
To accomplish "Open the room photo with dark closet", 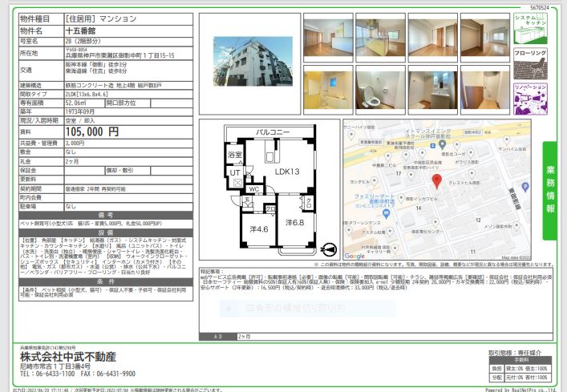I will pyautogui.click(x=485, y=38).
